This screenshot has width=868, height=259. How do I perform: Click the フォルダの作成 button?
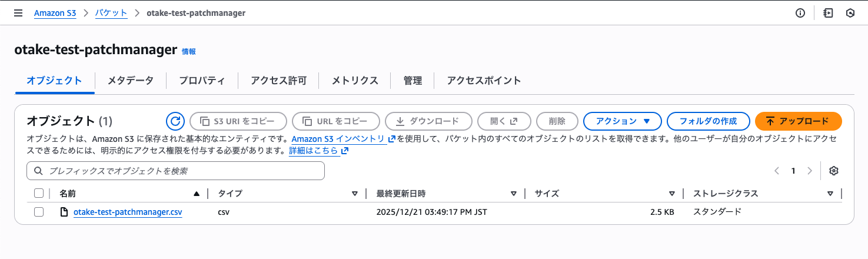tap(708, 121)
